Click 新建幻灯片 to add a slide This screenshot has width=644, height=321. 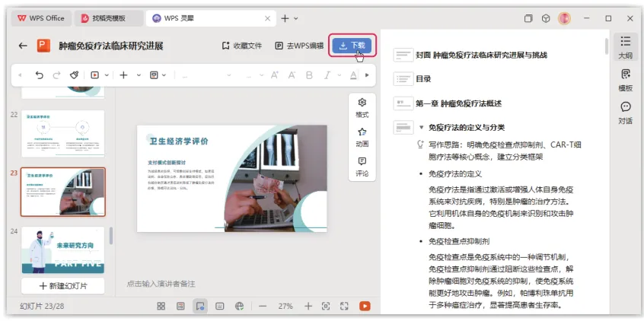click(63, 286)
